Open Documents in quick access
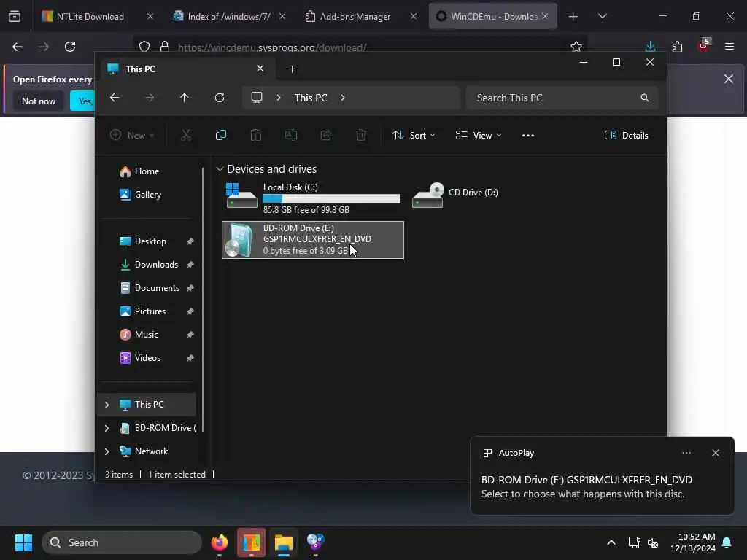 point(158,288)
